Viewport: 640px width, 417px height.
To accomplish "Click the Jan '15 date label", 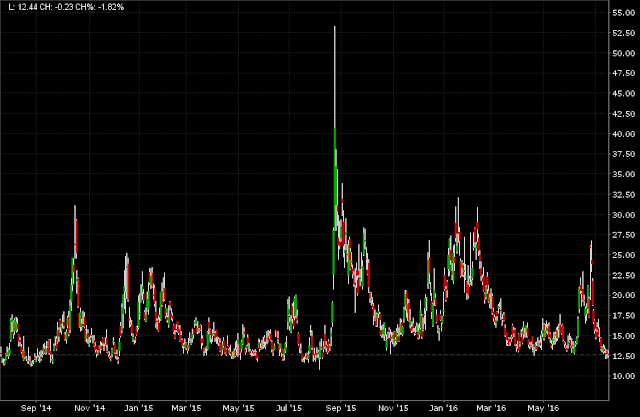I will pos(138,408).
